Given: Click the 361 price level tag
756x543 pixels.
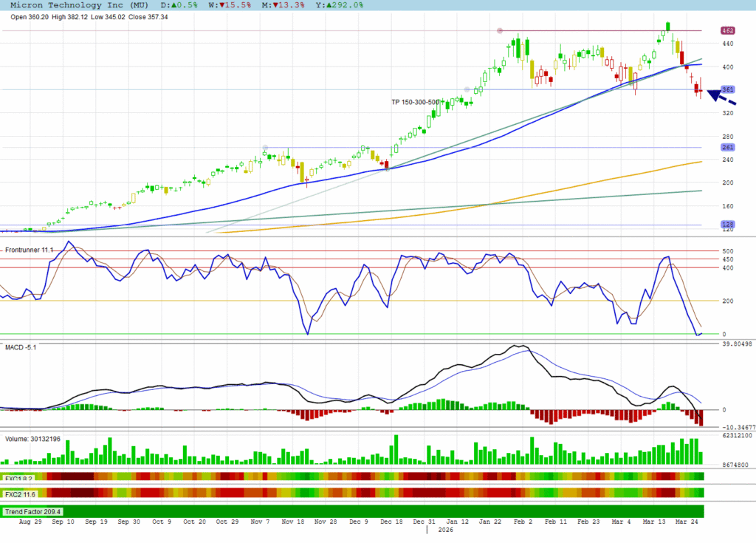Looking at the screenshot, I should pyautogui.click(x=726, y=89).
